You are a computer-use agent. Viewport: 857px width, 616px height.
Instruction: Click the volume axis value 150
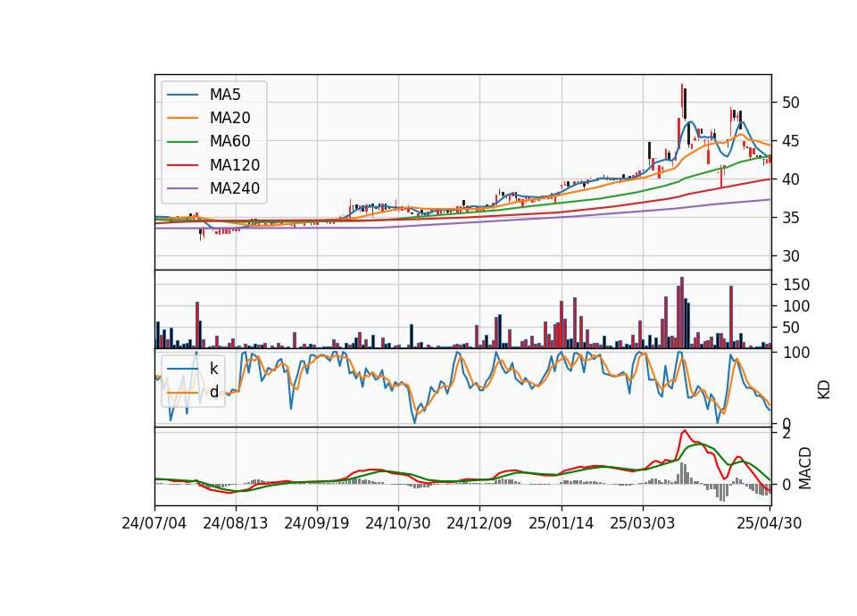(x=795, y=285)
